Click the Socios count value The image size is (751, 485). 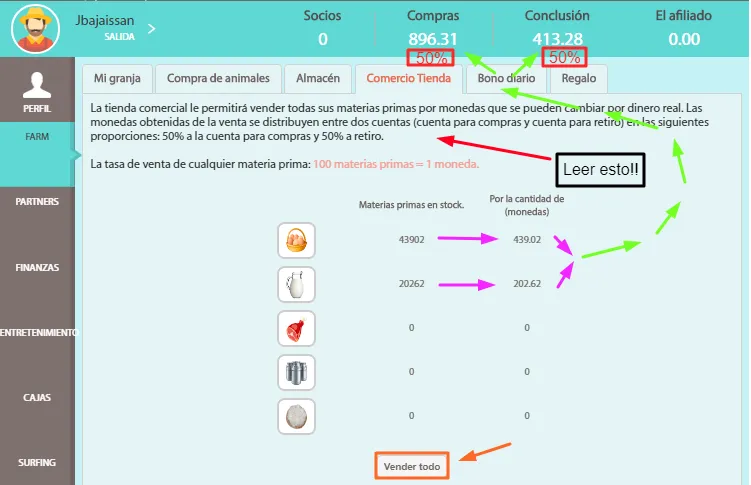pyautogui.click(x=323, y=39)
